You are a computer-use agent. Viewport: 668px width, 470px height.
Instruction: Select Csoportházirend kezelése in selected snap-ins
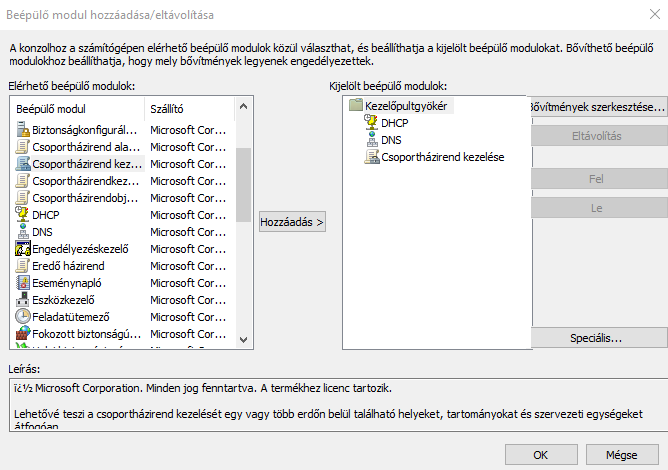[442, 157]
